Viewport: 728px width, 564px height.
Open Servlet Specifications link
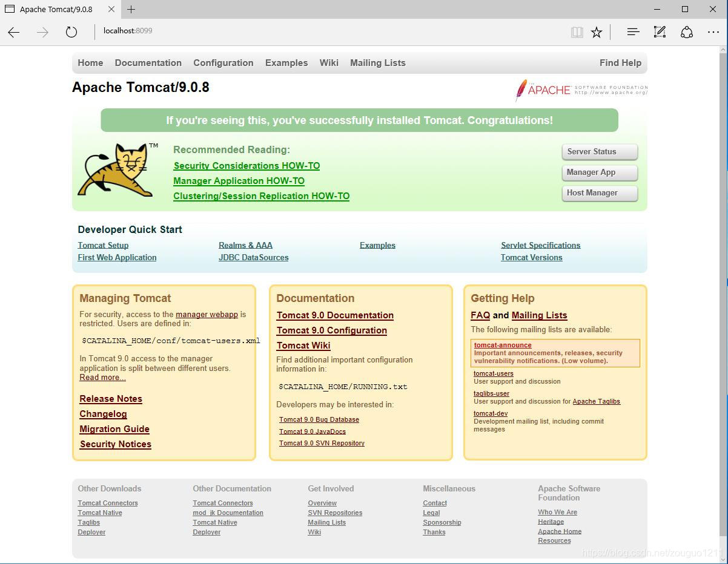pos(540,245)
